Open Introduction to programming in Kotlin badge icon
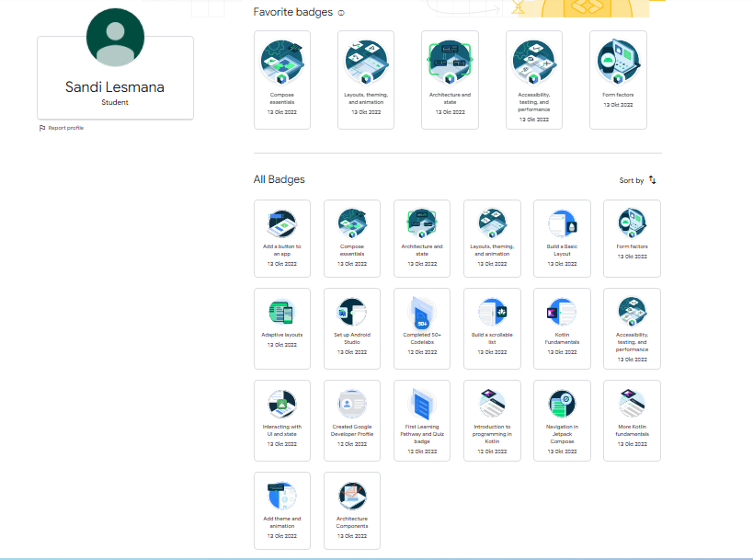 (x=492, y=404)
